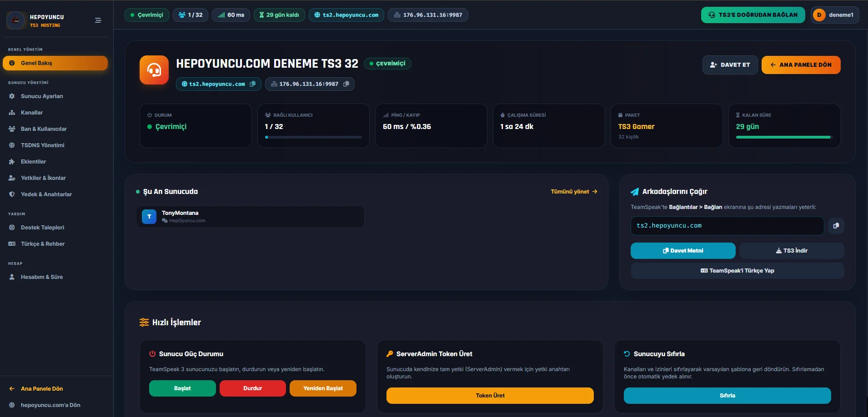
Task: Open Sunucu Ayarları from the sidebar
Action: (55, 96)
